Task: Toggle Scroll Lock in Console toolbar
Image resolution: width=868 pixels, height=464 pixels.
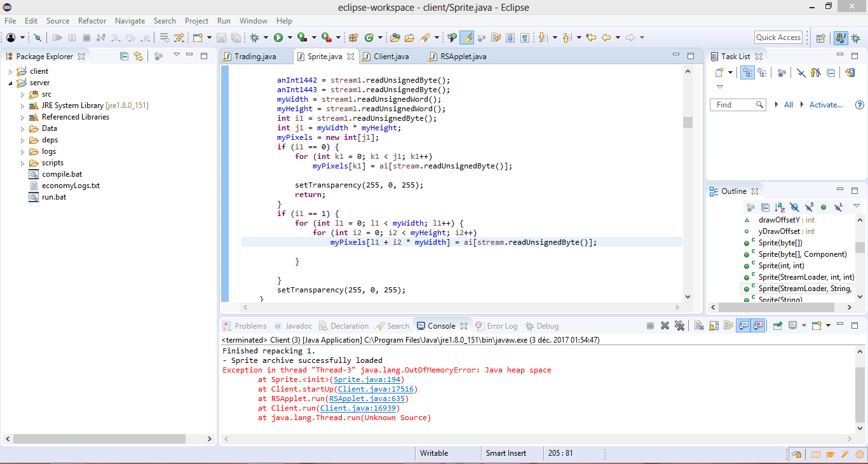Action: (713, 326)
